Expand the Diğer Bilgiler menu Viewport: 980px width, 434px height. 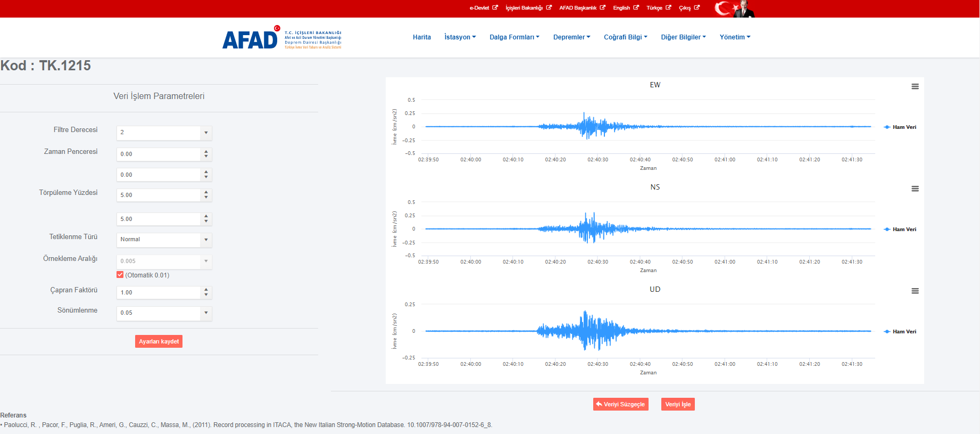point(684,37)
